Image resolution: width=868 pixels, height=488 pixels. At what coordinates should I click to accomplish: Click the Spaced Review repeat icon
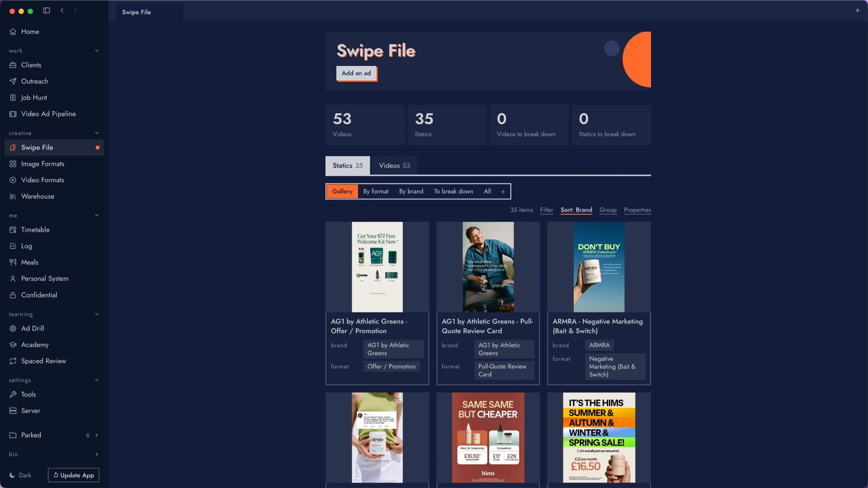point(13,361)
